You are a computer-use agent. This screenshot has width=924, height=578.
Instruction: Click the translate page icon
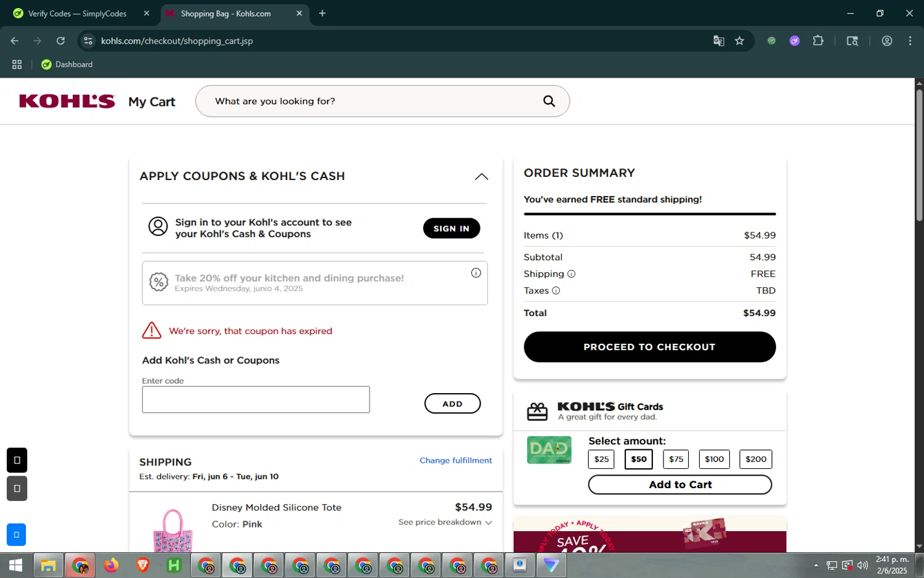click(x=718, y=41)
